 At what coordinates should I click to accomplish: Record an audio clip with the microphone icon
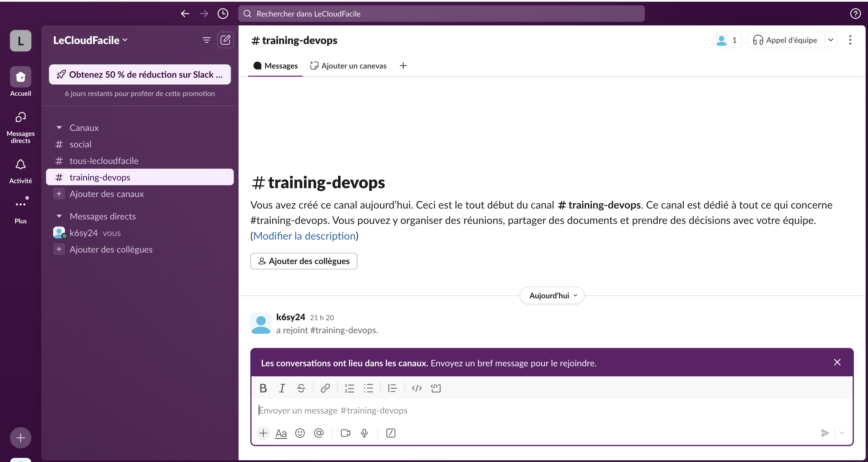pos(364,433)
